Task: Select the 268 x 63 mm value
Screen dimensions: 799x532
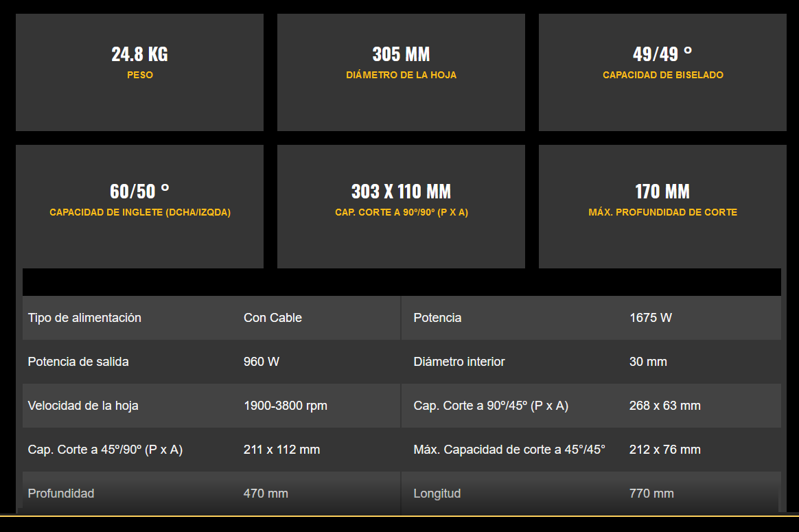Action: tap(664, 406)
